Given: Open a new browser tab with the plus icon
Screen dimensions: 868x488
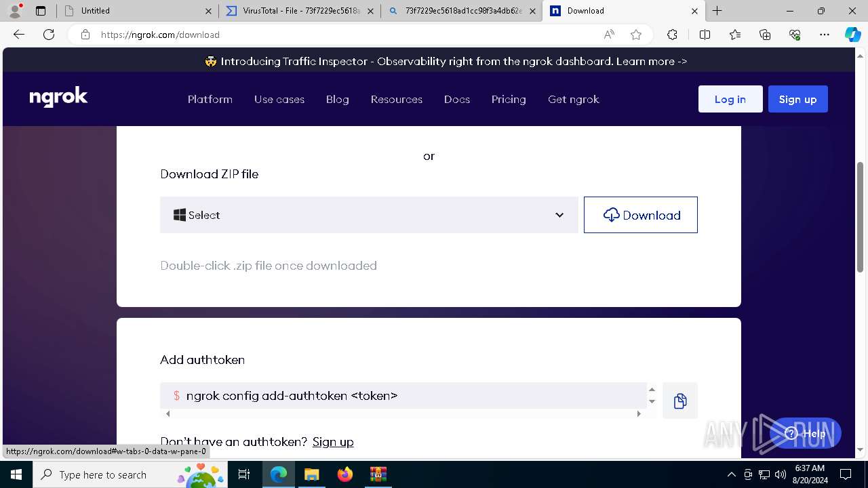Looking at the screenshot, I should pos(717,11).
